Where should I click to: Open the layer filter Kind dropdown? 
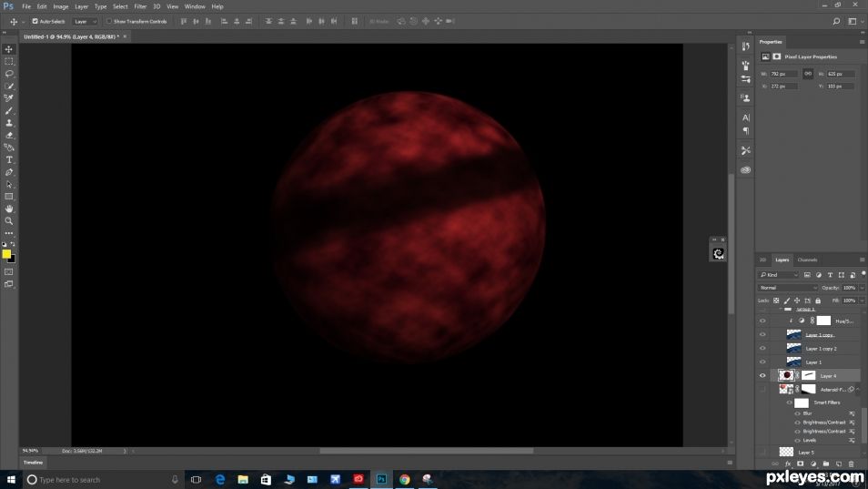tap(780, 275)
